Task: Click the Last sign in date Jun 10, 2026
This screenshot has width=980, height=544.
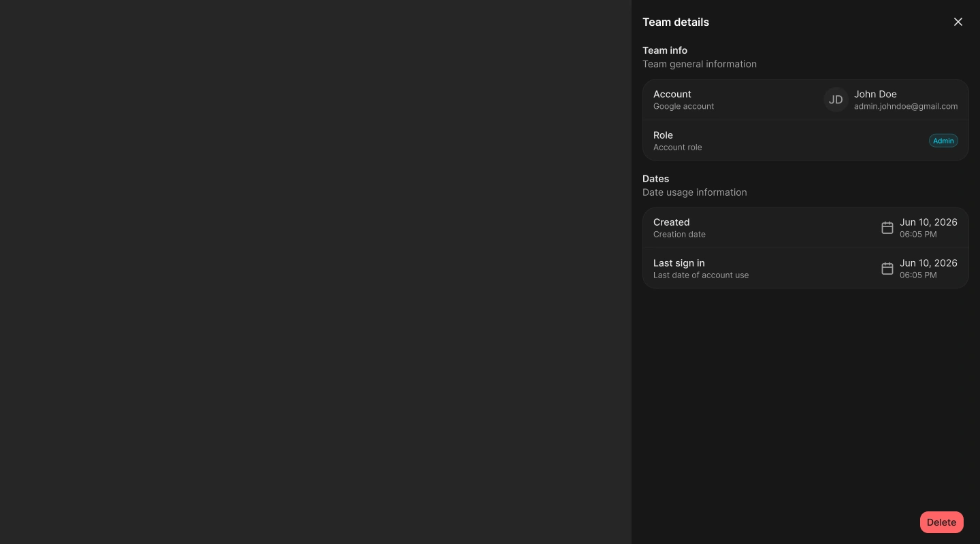Action: (928, 262)
